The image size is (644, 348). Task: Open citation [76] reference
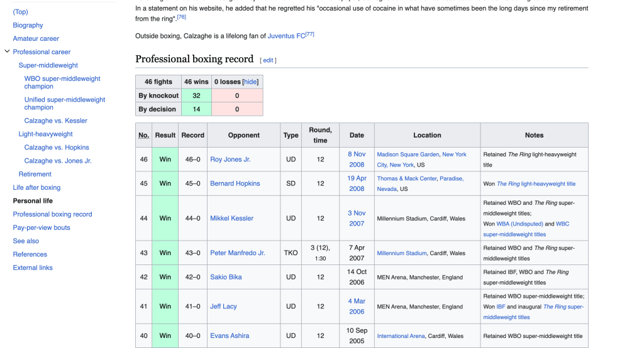pyautogui.click(x=182, y=17)
